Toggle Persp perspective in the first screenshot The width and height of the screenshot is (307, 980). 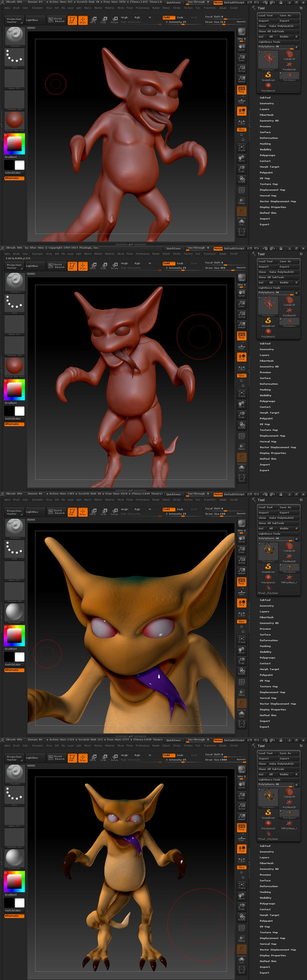coord(241,90)
